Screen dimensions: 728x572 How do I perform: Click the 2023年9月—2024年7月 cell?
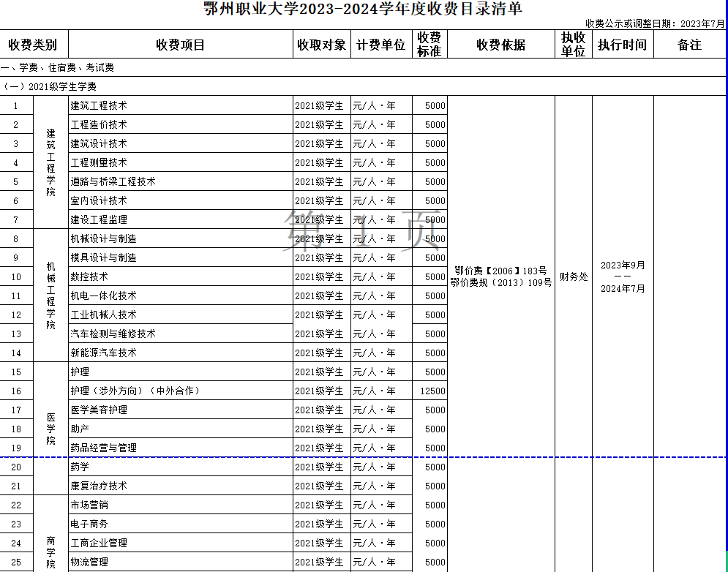tap(622, 276)
